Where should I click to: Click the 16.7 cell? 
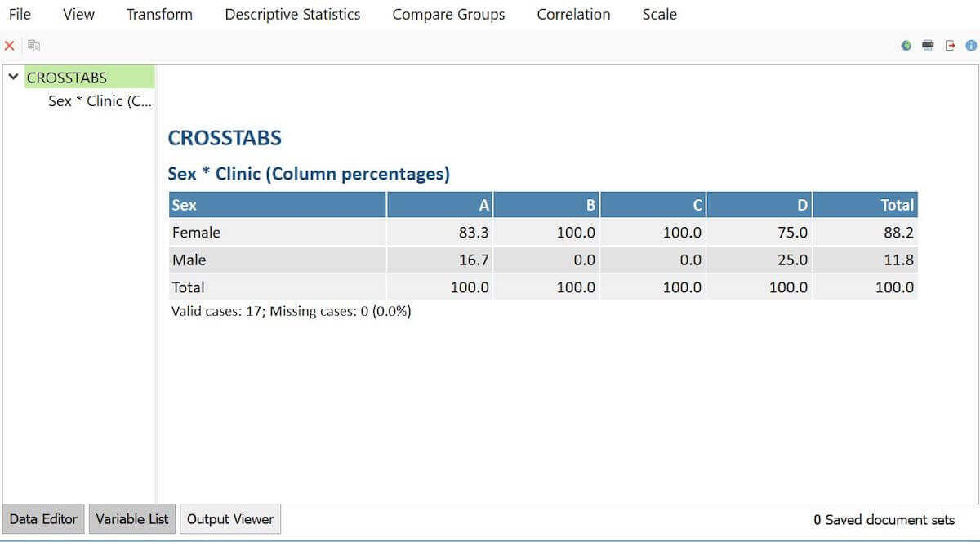pos(439,260)
